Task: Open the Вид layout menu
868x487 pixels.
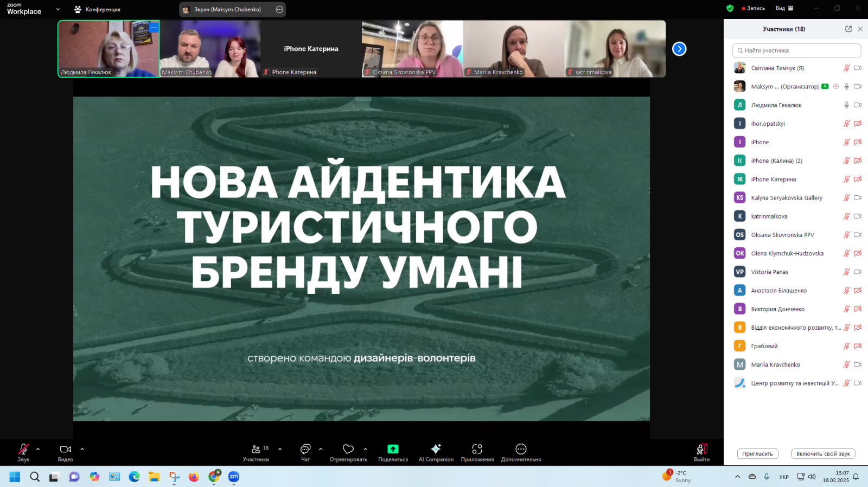Action: [x=784, y=8]
